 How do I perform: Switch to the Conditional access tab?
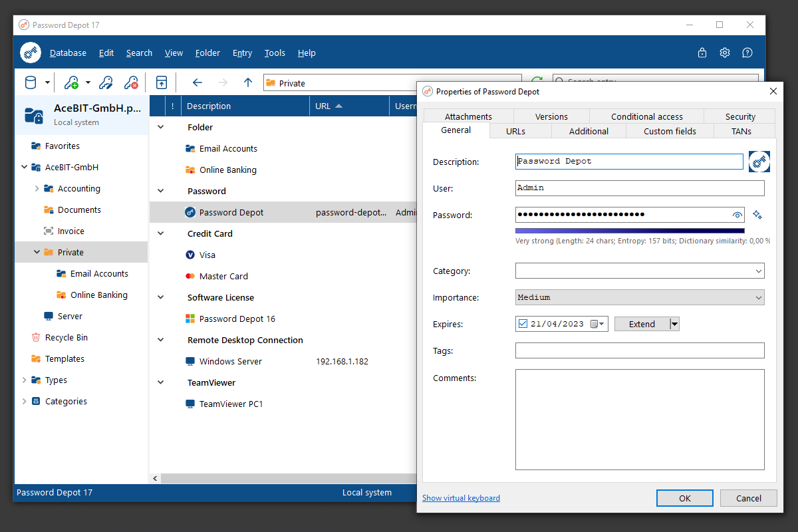[647, 116]
